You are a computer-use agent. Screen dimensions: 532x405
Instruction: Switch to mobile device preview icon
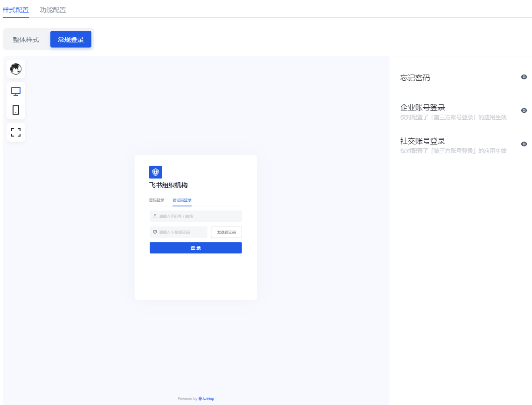point(16,110)
